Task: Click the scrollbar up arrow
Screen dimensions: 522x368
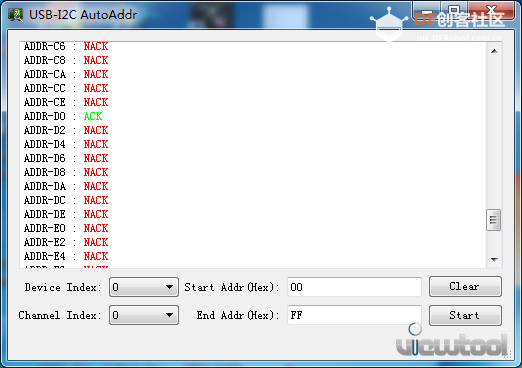Action: coord(494,51)
